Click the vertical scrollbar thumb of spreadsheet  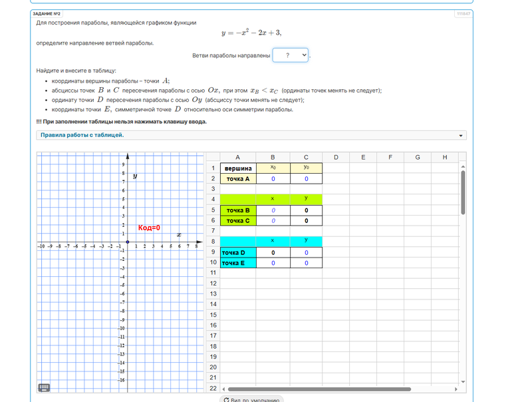point(463,193)
